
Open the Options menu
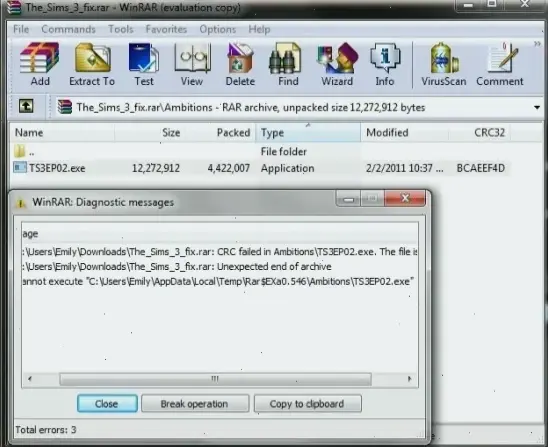217,29
